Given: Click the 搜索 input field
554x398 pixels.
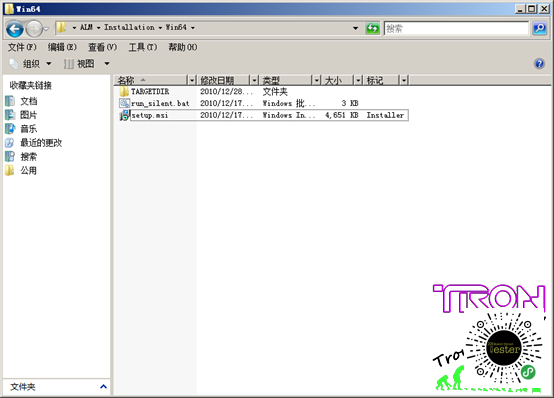Looking at the screenshot, I should point(456,28).
